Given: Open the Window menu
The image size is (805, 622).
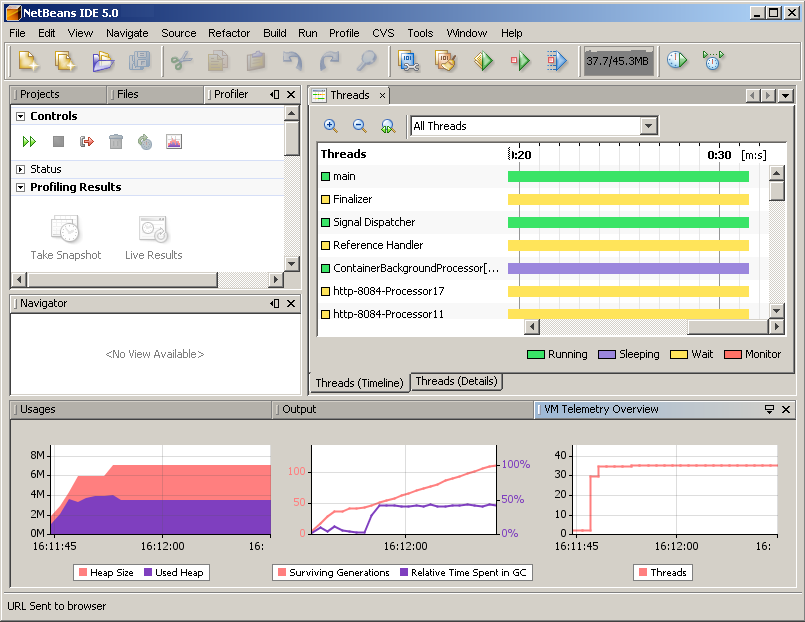Looking at the screenshot, I should coord(467,33).
